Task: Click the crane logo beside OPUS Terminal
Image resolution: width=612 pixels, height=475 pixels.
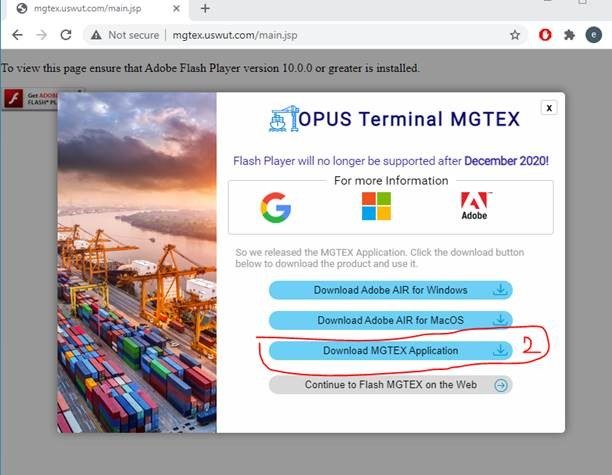Action: pos(284,119)
